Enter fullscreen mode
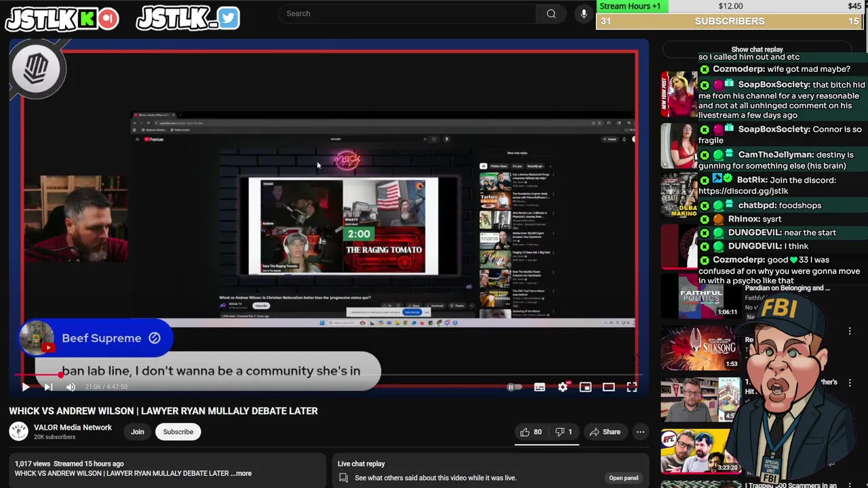The height and width of the screenshot is (488, 868). click(632, 387)
